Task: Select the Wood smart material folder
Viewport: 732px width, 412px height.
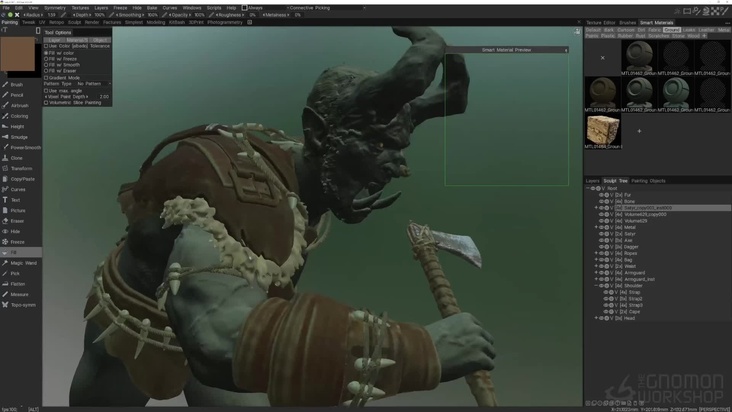Action: tap(693, 36)
